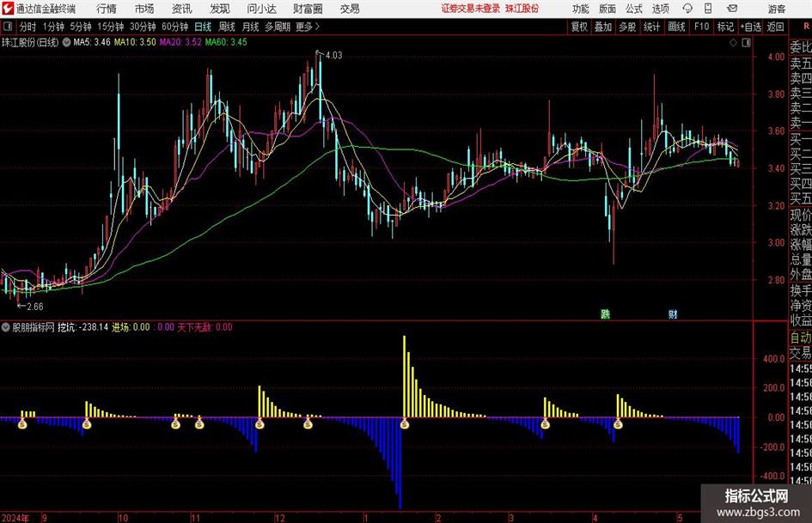
Task: Open the mobile phone icon in the top bar
Action: click(708, 9)
